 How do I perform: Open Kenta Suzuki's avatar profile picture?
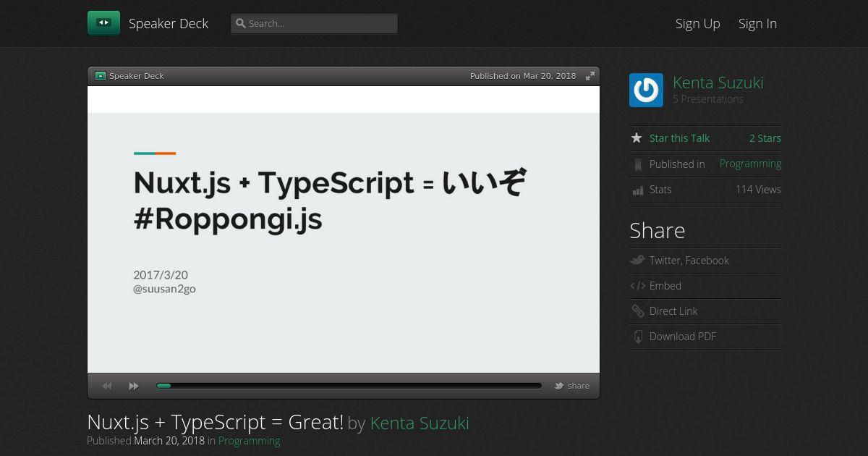(646, 90)
